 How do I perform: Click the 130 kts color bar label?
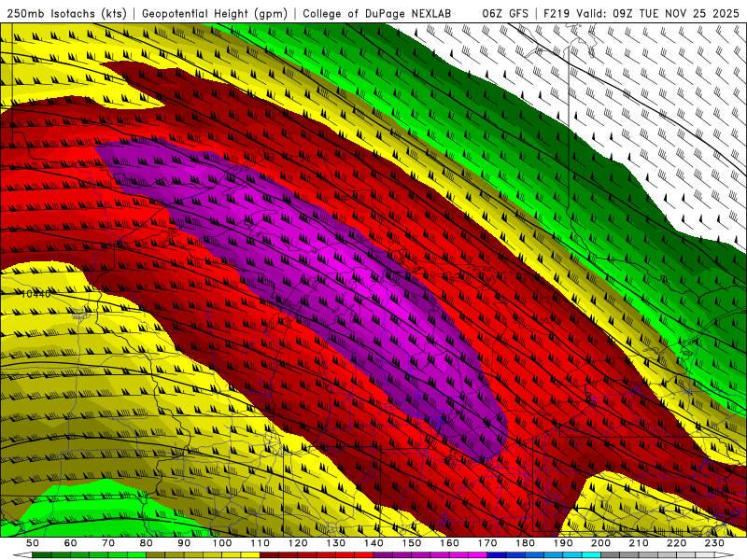coord(335,543)
